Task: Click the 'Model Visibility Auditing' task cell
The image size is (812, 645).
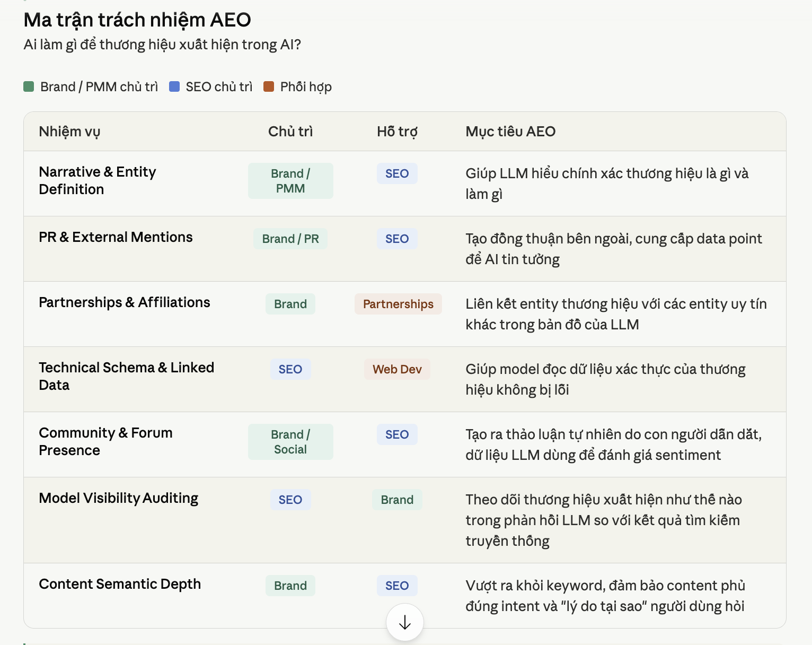Action: 119,498
